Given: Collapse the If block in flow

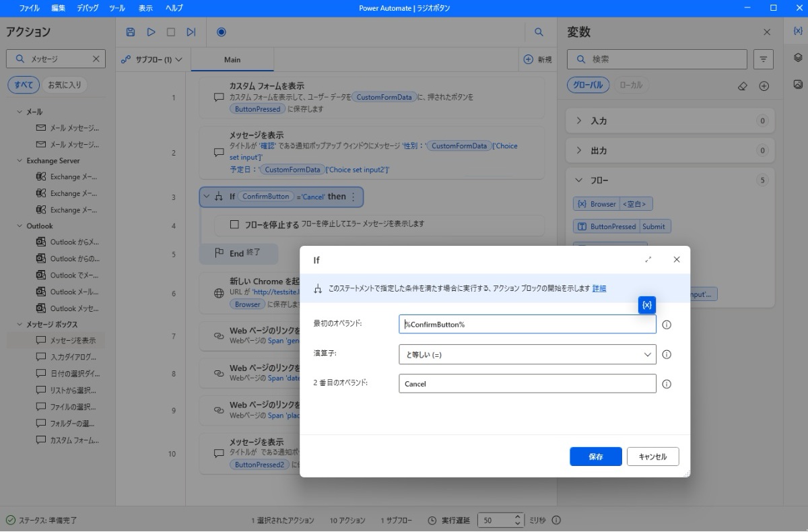Looking at the screenshot, I should (x=206, y=197).
